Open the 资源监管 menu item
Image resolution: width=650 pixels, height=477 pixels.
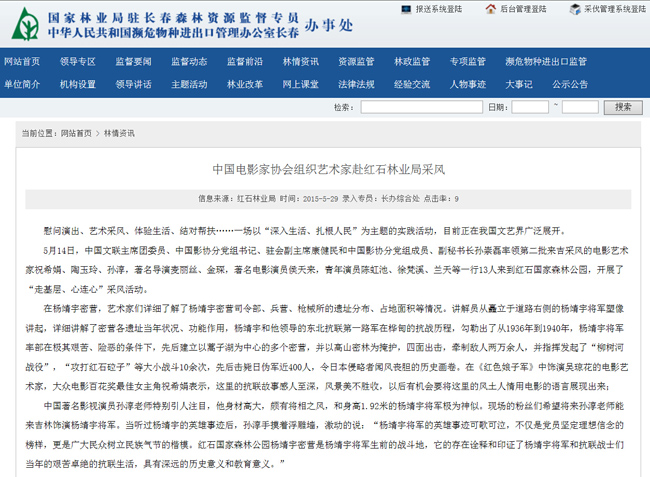(x=356, y=62)
